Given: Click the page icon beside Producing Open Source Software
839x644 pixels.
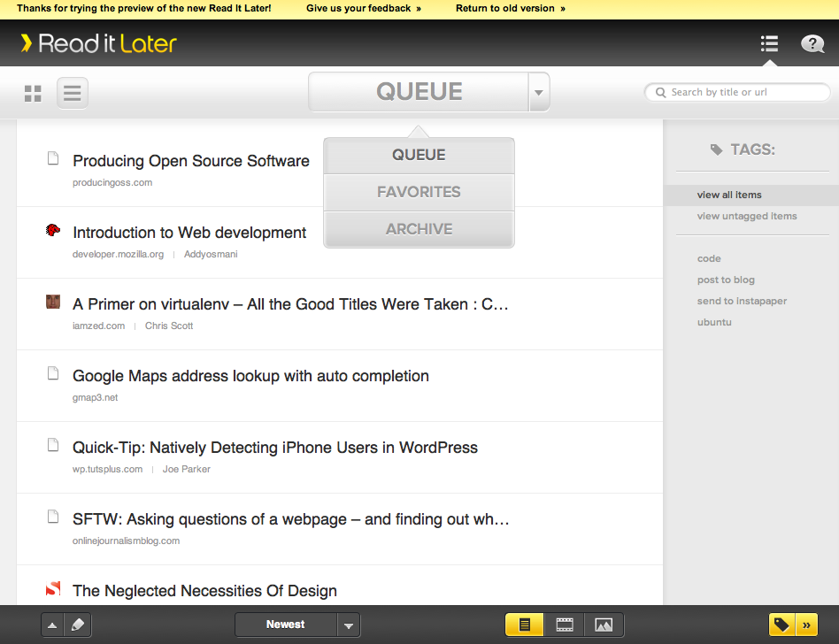Looking at the screenshot, I should [x=53, y=157].
